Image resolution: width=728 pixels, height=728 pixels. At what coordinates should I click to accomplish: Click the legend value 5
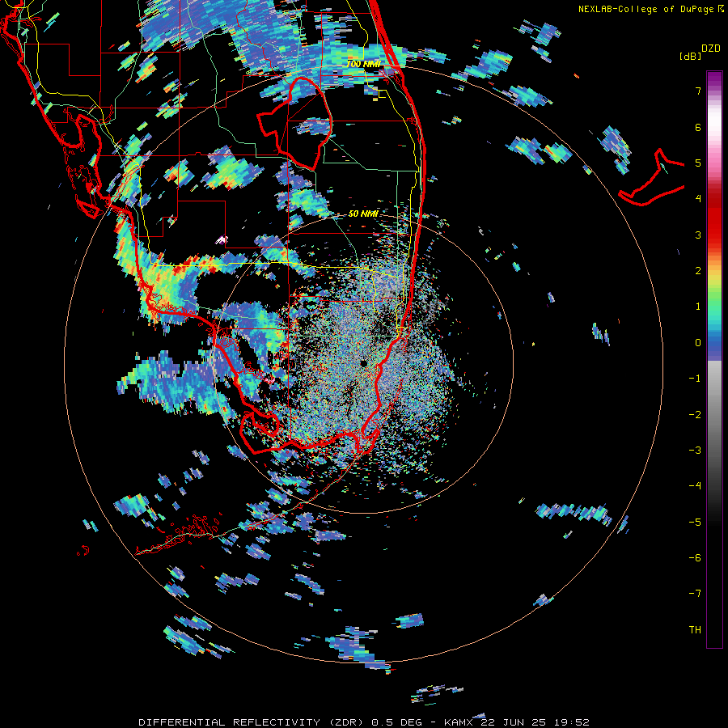[698, 163]
